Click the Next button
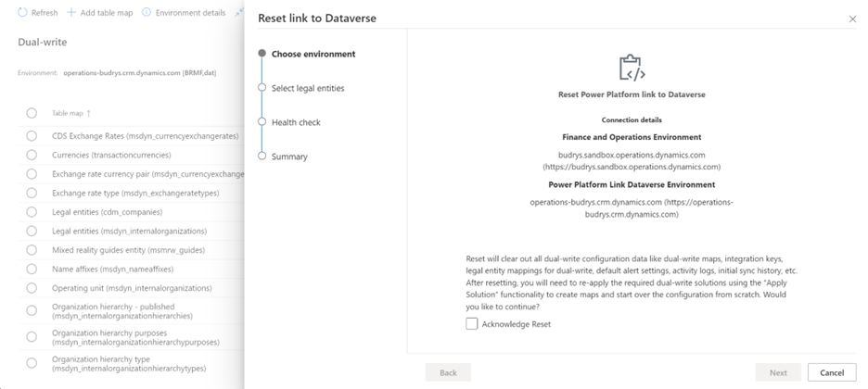The width and height of the screenshot is (868, 389). [778, 372]
